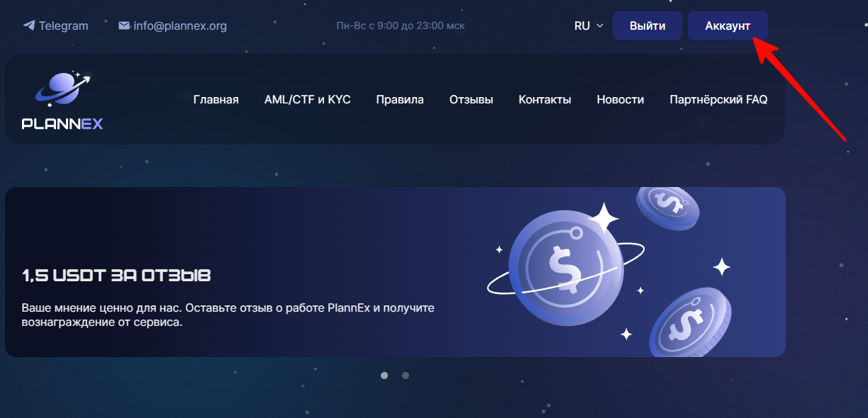Open the Новости news section
Viewport: 868px width, 418px height.
click(x=620, y=99)
